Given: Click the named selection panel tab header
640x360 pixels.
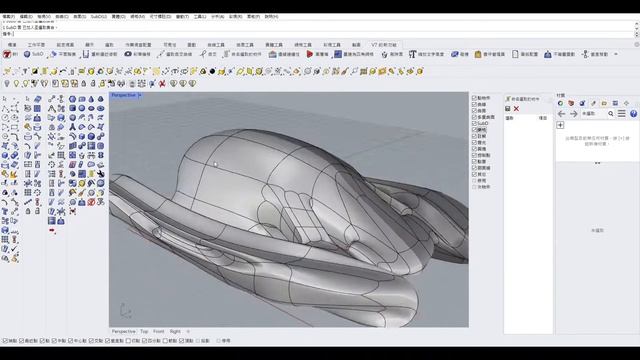Looking at the screenshot, I should click(x=523, y=99).
